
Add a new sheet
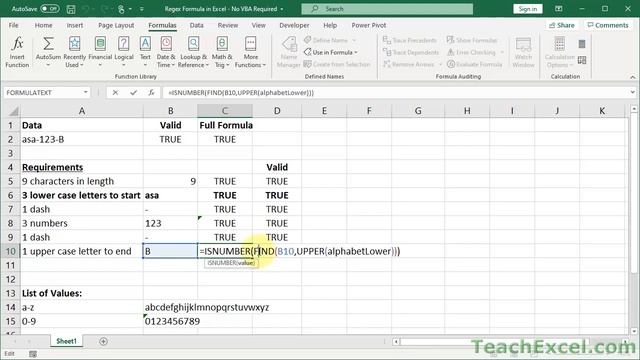tap(103, 341)
